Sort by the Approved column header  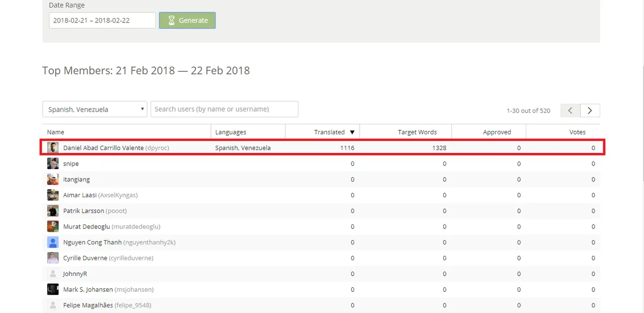pyautogui.click(x=497, y=132)
